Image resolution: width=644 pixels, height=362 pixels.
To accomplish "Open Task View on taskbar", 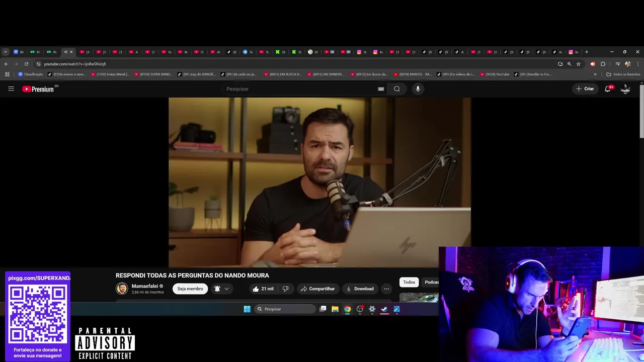I will point(323,309).
